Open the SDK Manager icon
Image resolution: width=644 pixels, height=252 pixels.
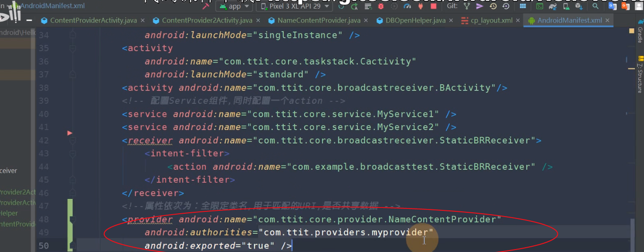579,7
